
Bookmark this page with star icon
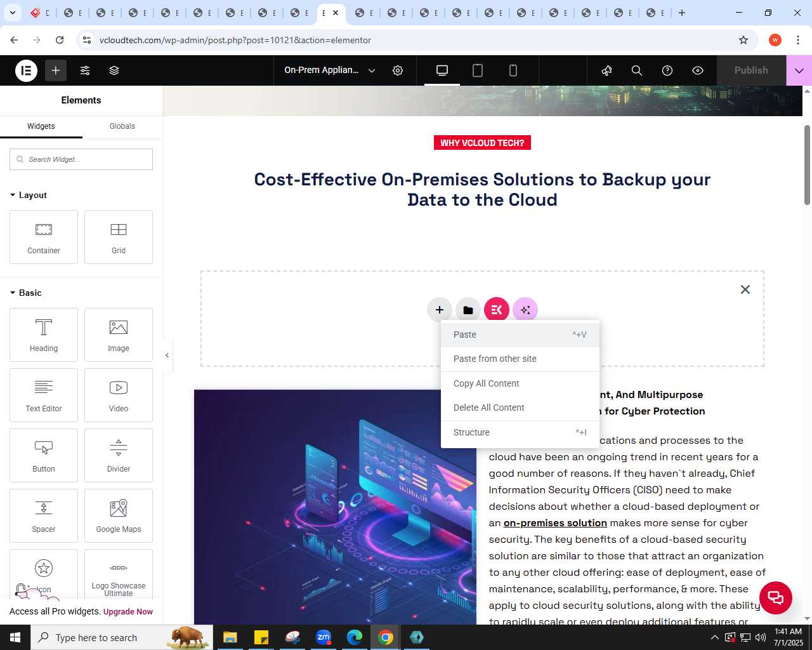pyautogui.click(x=743, y=40)
